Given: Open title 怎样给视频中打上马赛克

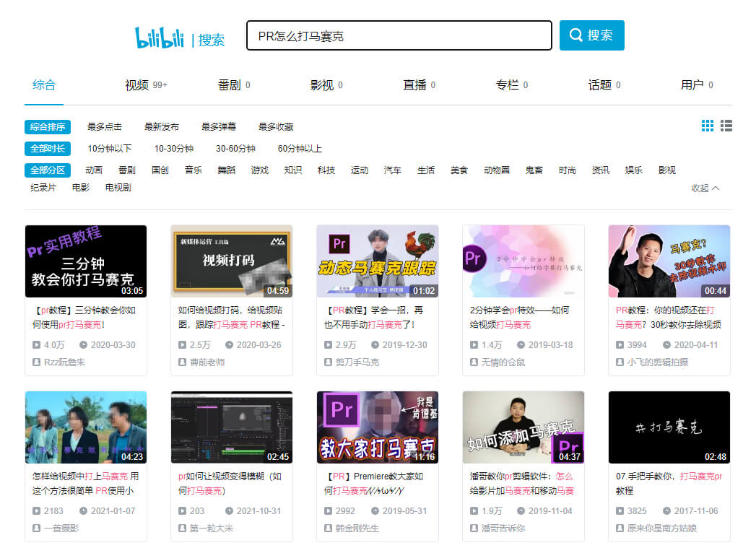Looking at the screenshot, I should pos(85,484).
